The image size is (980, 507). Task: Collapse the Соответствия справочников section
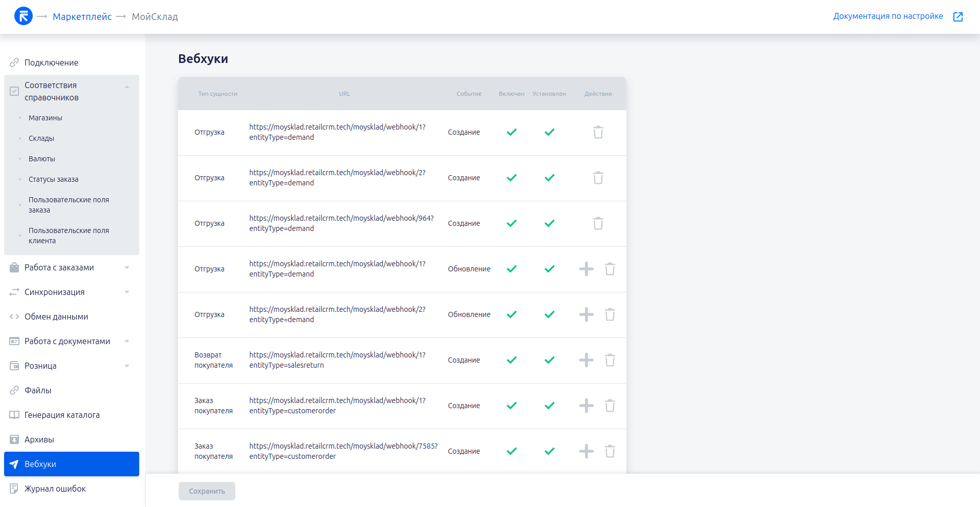pyautogui.click(x=127, y=87)
